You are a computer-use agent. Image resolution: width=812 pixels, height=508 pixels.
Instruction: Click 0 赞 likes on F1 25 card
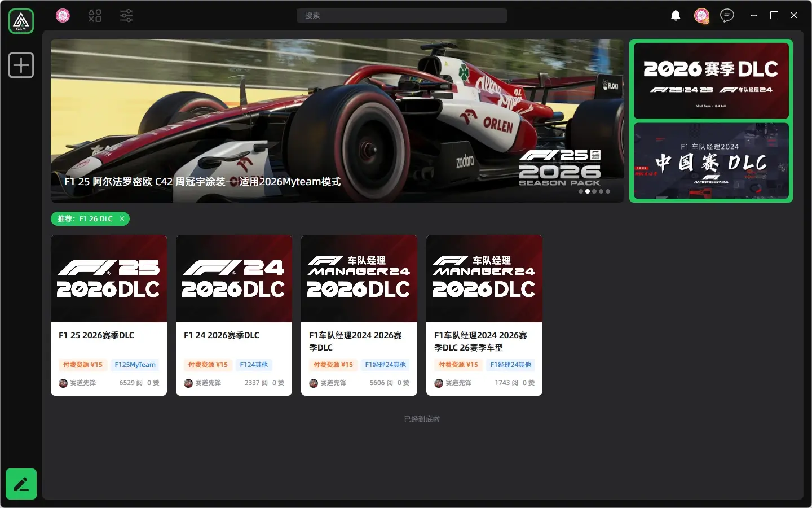point(153,383)
